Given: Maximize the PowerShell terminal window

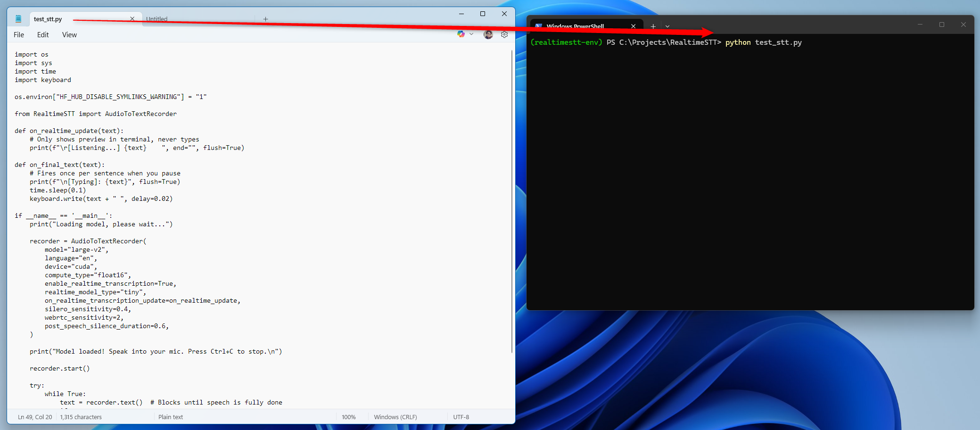Looking at the screenshot, I should [942, 25].
